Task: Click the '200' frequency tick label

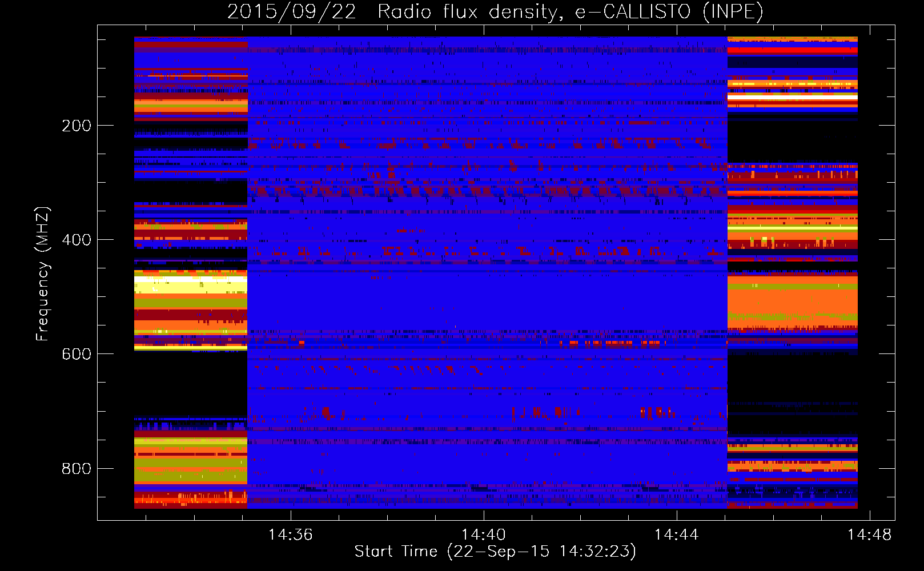Action: pyautogui.click(x=77, y=126)
